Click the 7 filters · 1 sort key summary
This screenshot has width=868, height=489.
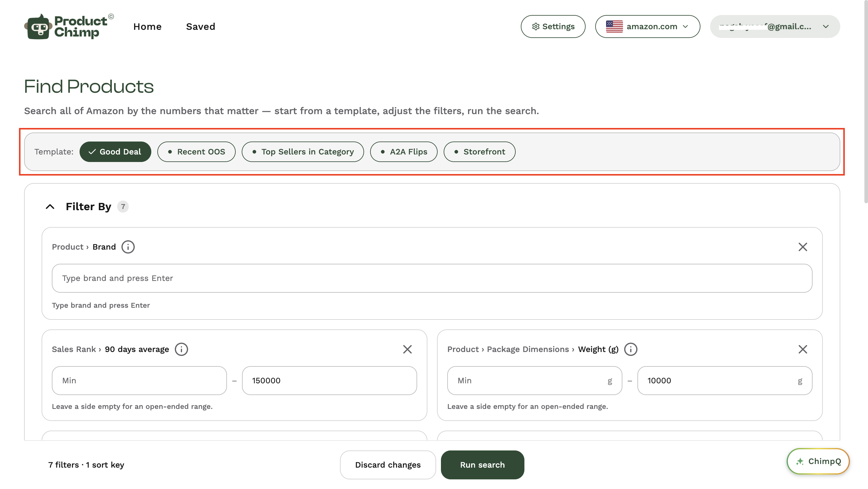pos(86,465)
